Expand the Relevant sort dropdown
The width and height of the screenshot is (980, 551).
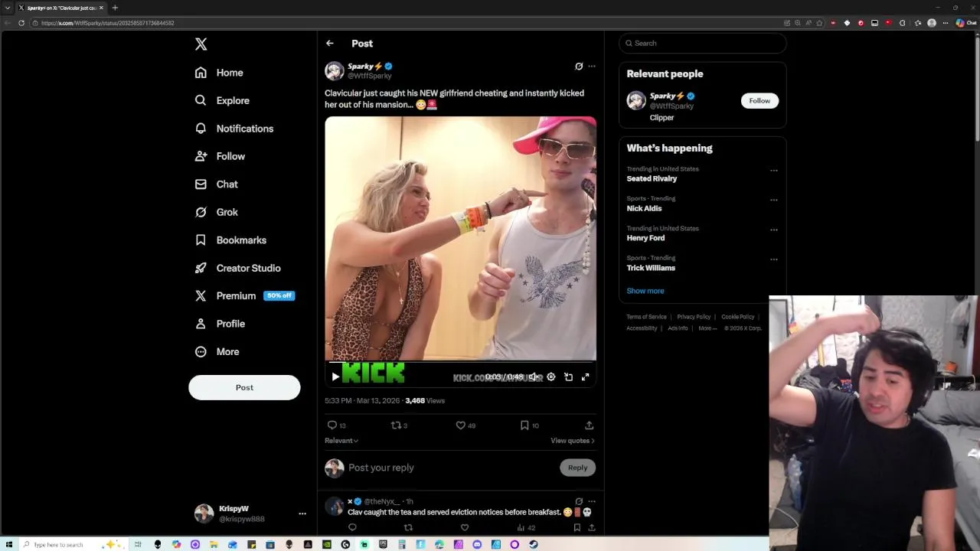[341, 441]
